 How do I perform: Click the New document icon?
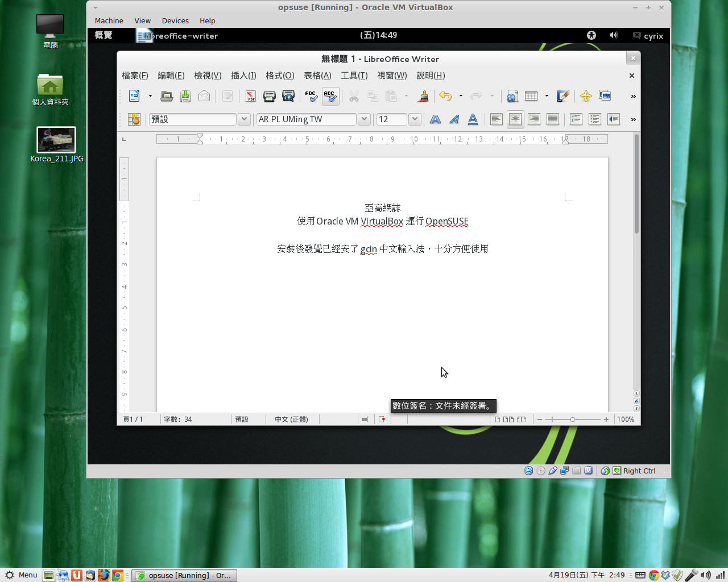(x=134, y=96)
